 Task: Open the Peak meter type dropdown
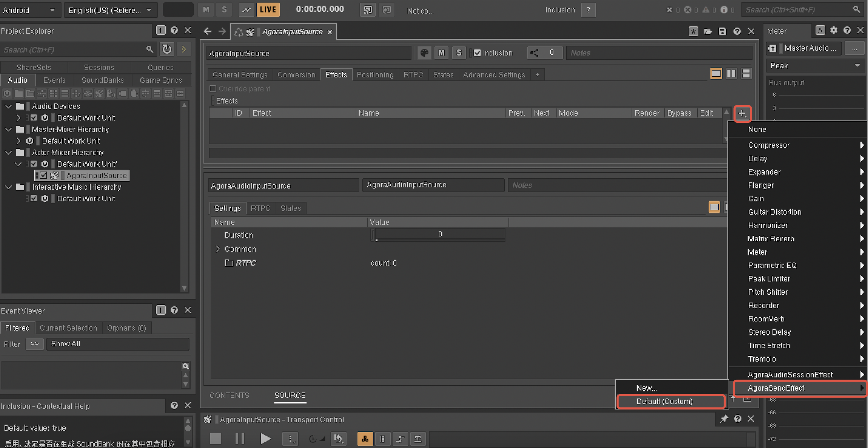pos(815,66)
